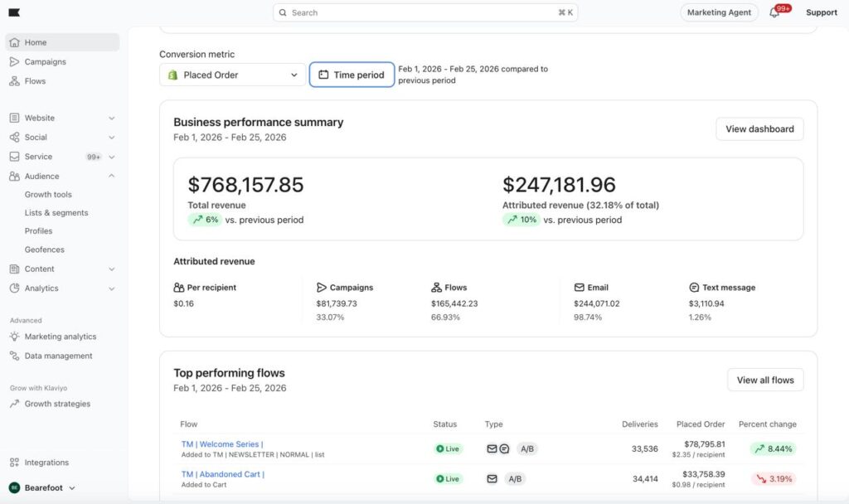This screenshot has height=504, width=849.
Task: Click the Marketing analytics lightbulb icon
Action: pos(14,337)
